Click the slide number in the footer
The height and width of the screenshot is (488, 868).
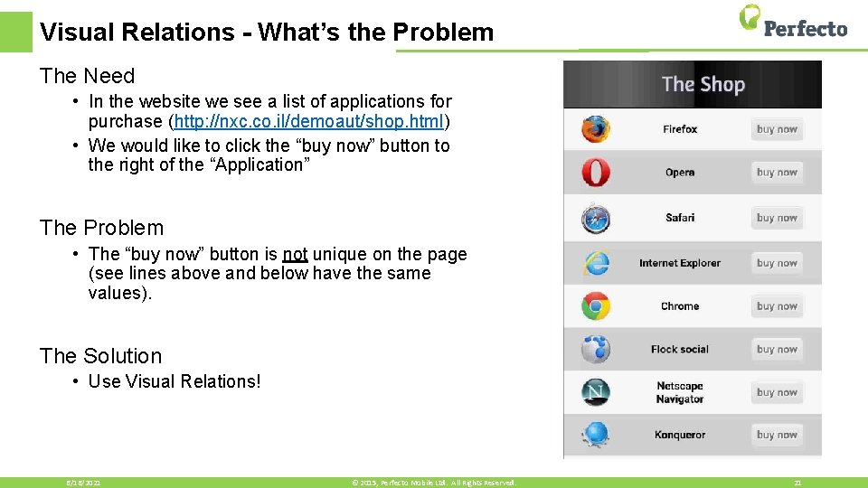point(797,483)
